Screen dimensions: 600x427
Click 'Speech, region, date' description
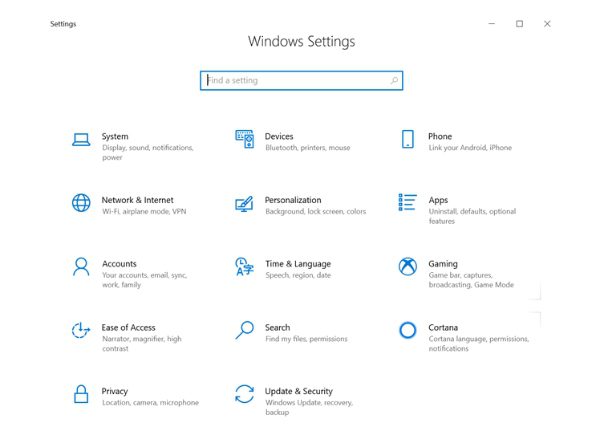click(x=298, y=275)
